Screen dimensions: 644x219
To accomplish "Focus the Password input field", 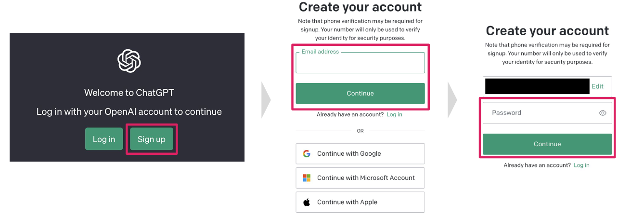I will point(539,113).
